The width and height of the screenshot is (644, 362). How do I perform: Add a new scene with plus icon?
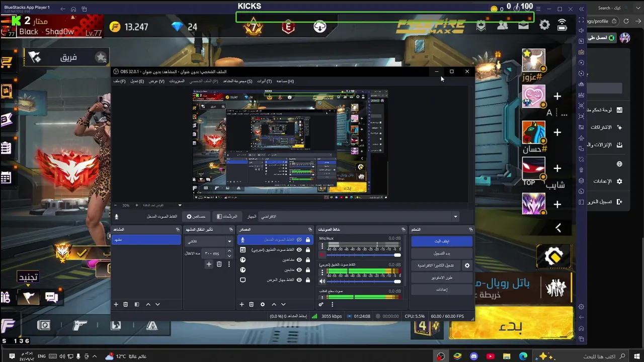click(116, 304)
